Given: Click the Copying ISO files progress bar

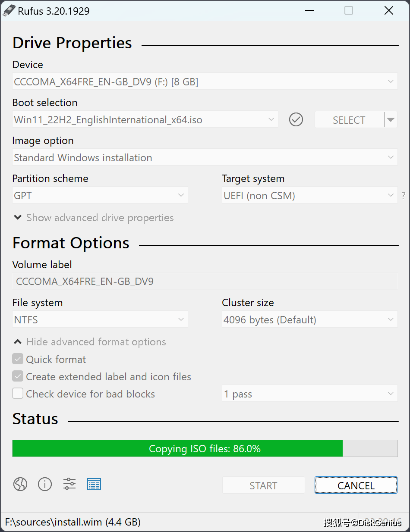Looking at the screenshot, I should pyautogui.click(x=205, y=448).
